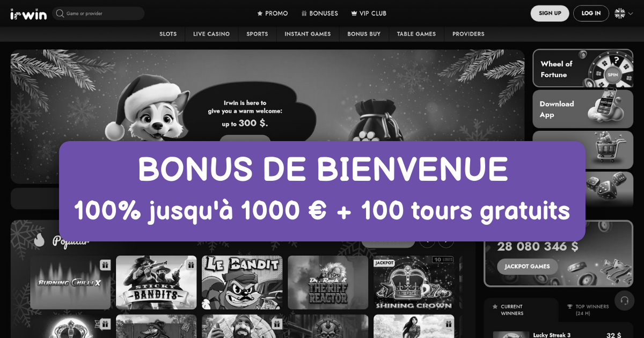The image size is (644, 338).
Task: Switch to the Live Casino tab
Action: (x=211, y=34)
